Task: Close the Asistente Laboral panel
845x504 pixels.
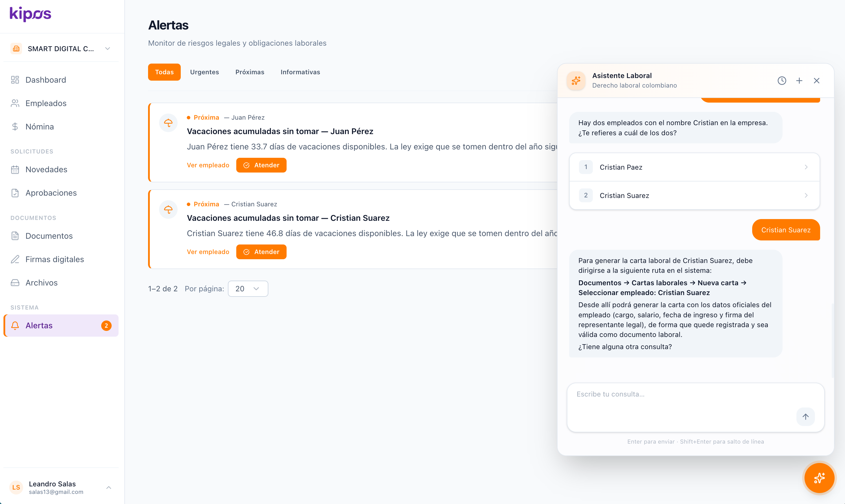Action: coord(816,81)
